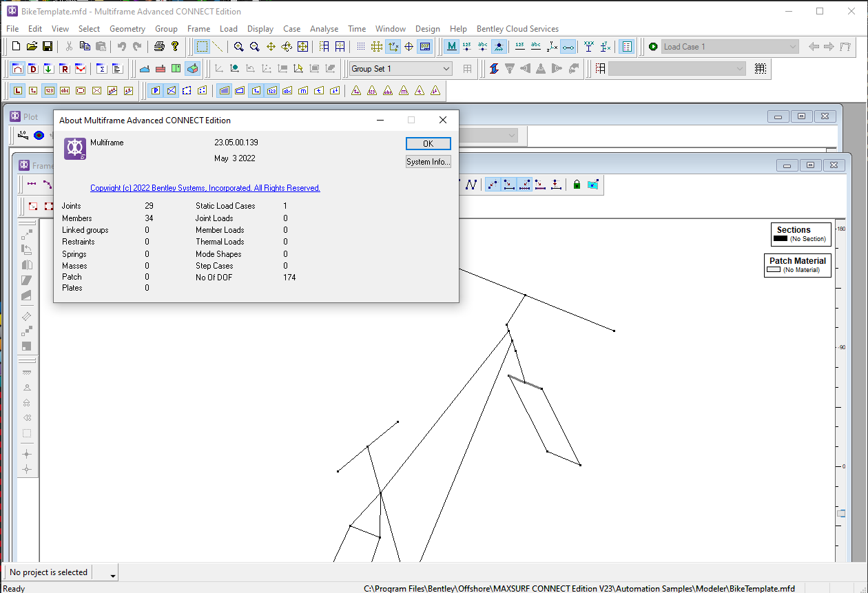Viewport: 868px width, 593px height.
Task: Click the System Info... button
Action: tap(428, 162)
